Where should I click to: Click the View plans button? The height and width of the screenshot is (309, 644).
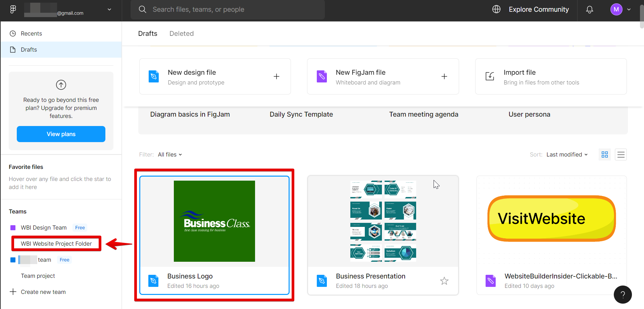click(61, 134)
